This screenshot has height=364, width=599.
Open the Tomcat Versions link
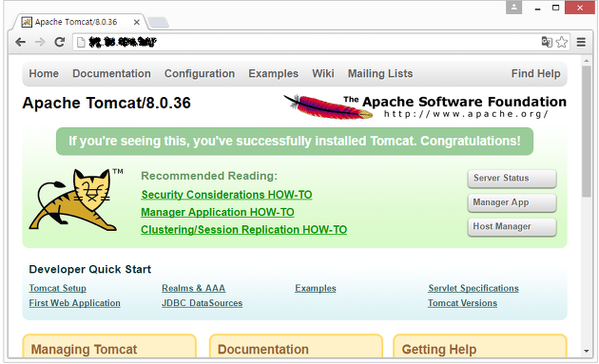tap(462, 303)
